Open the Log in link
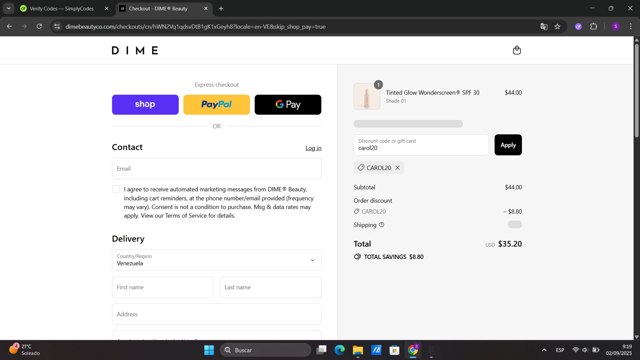 (x=313, y=148)
